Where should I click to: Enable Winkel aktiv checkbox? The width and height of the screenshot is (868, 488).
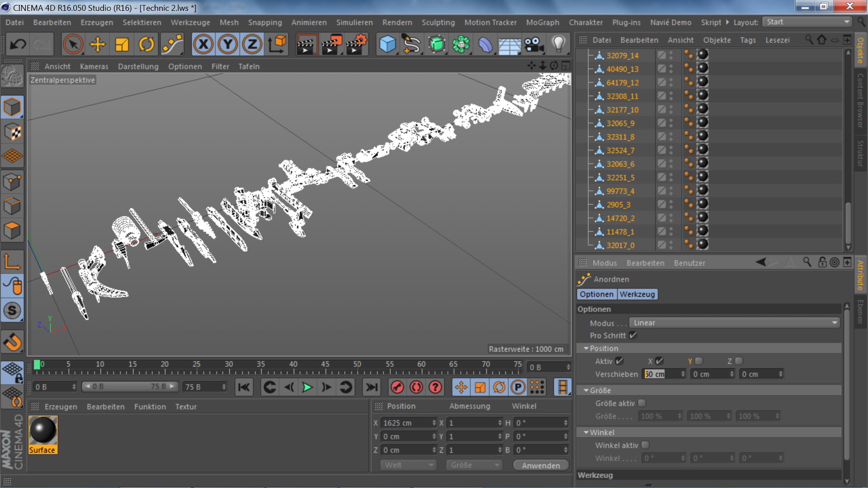click(645, 445)
